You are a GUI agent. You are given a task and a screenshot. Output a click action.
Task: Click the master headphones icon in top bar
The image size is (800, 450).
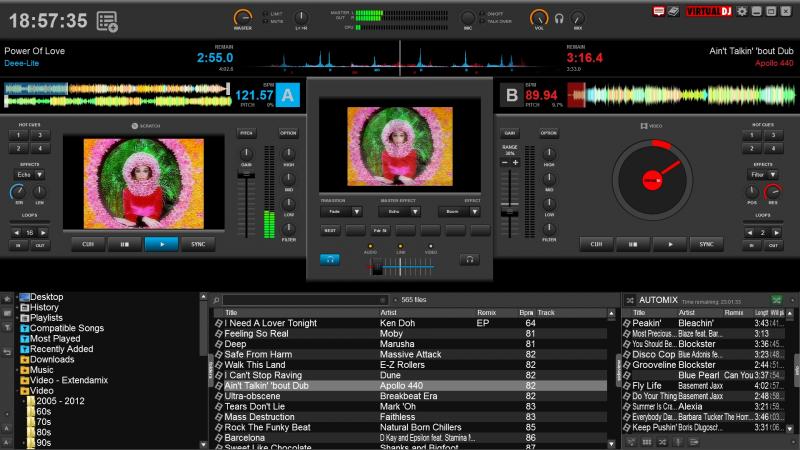(x=559, y=19)
